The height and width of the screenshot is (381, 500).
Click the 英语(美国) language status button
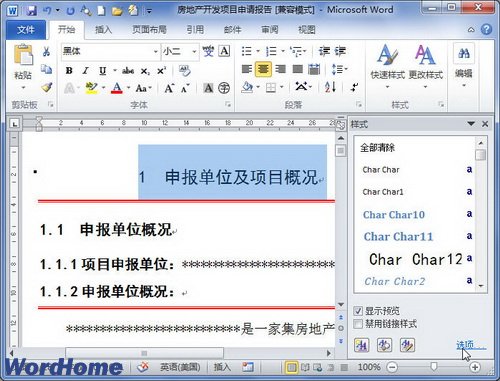click(180, 367)
